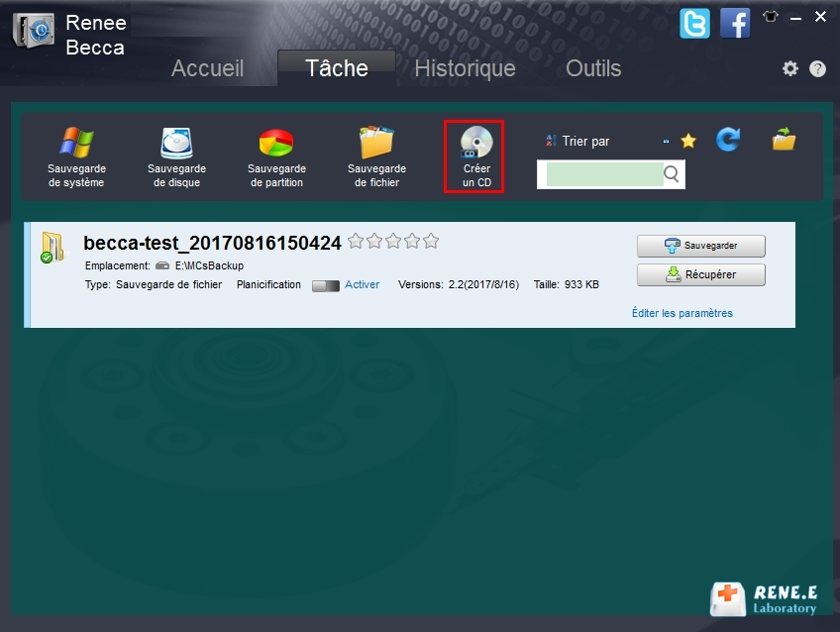Click the Versions 2.2(2017/8/16) text

coord(459,284)
